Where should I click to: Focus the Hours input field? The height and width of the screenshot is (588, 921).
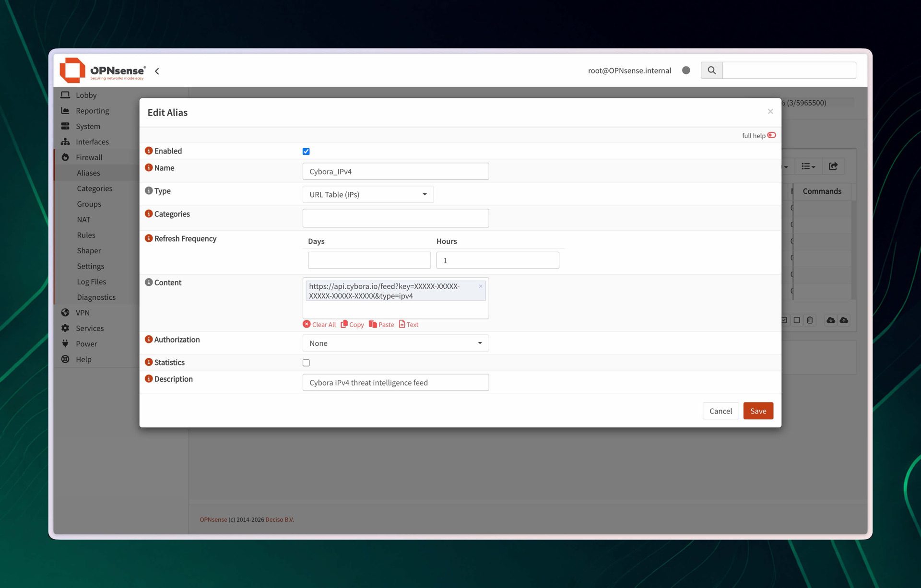click(x=497, y=260)
